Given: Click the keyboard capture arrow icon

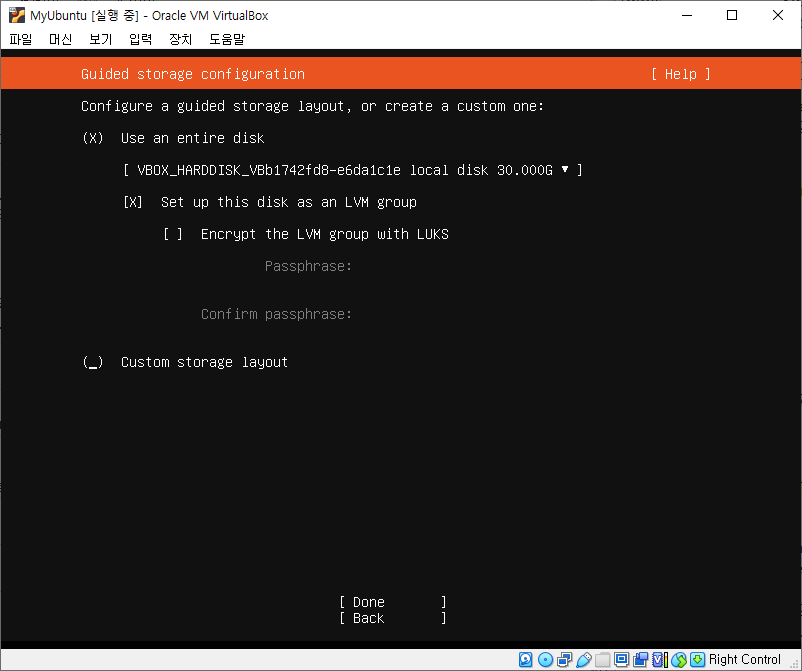Looking at the screenshot, I should [x=697, y=660].
